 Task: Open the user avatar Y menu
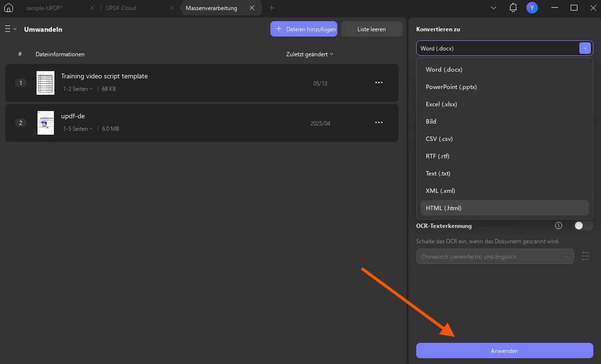(532, 8)
